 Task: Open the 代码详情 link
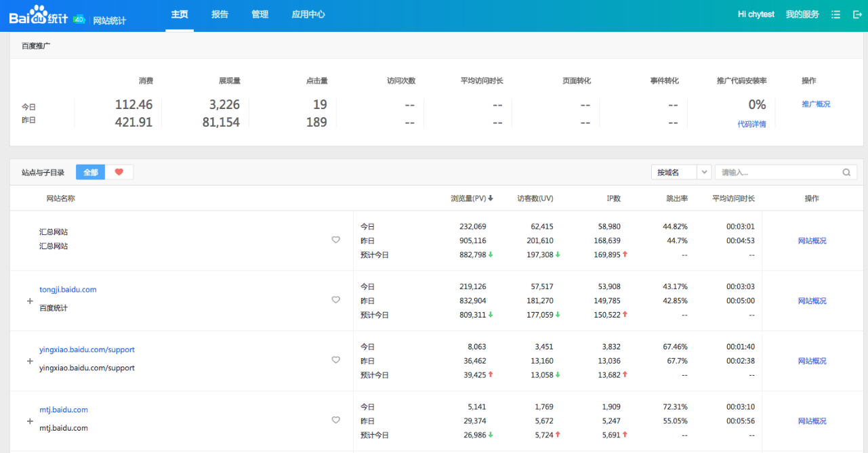point(751,124)
